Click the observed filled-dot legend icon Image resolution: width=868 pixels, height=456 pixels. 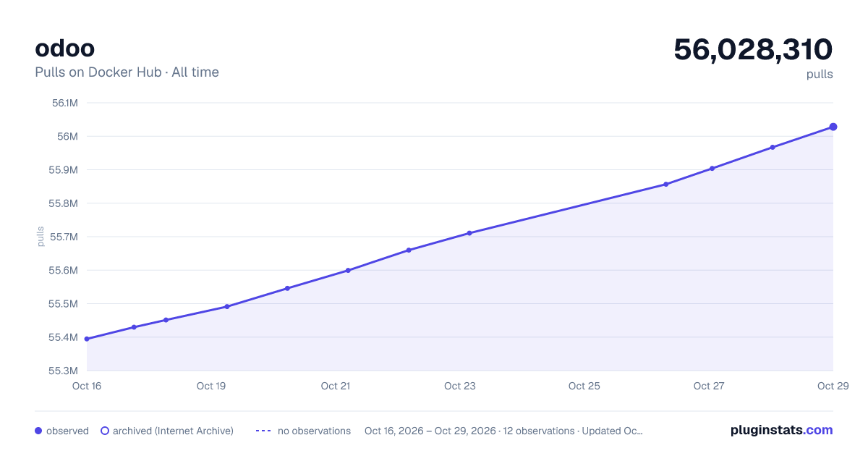38,431
